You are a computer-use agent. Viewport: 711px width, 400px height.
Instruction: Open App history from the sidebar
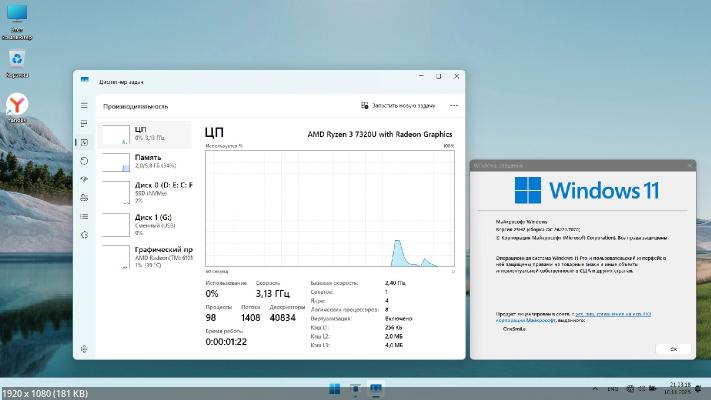(85, 161)
